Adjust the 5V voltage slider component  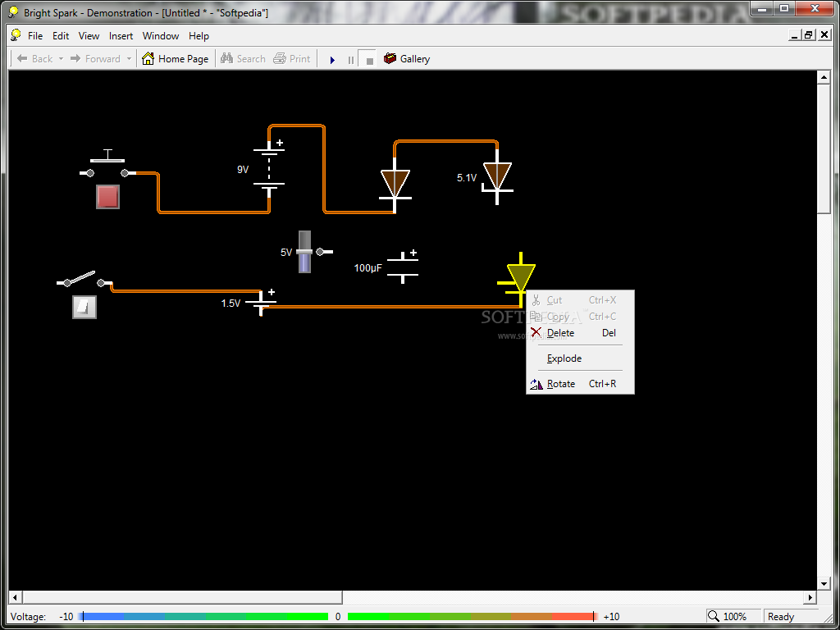[x=305, y=252]
